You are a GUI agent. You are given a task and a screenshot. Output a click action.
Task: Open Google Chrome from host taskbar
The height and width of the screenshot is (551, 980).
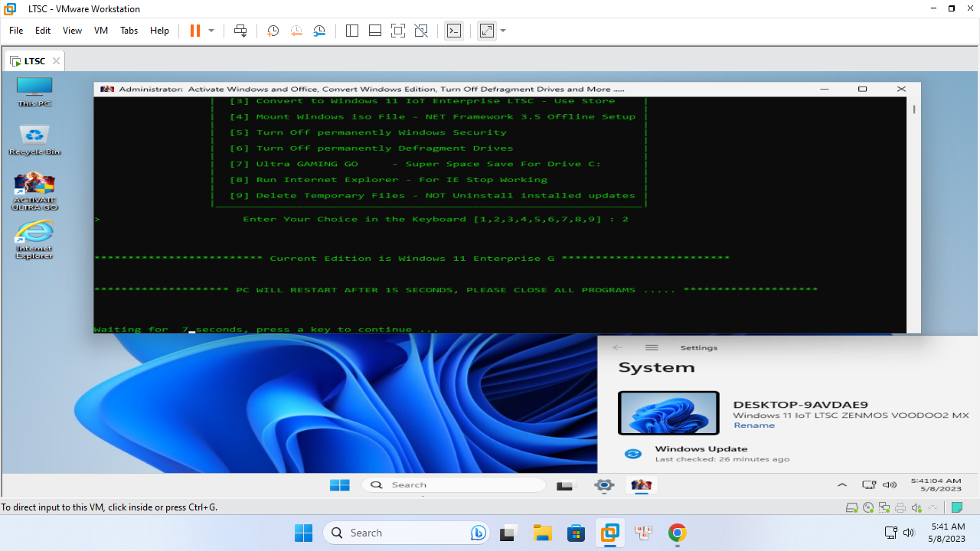coord(677,533)
